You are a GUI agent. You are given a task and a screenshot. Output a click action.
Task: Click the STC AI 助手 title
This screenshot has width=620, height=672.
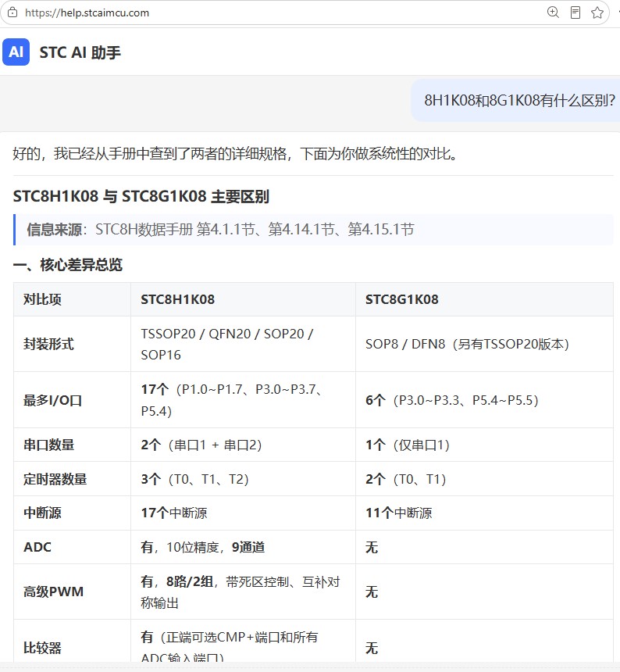tap(80, 52)
